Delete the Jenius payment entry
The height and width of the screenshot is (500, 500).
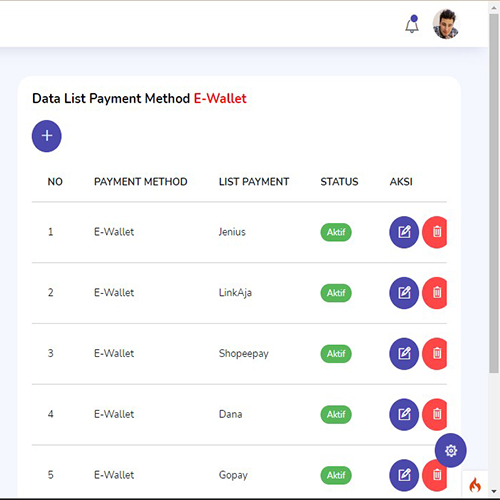coord(435,232)
